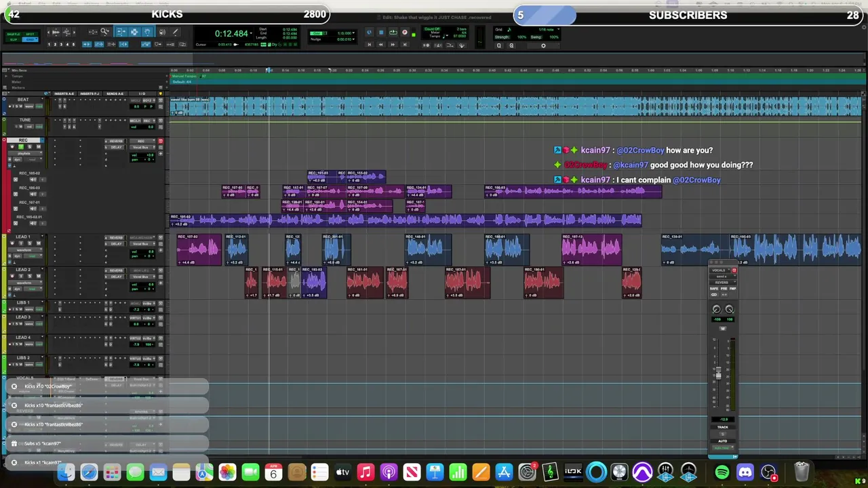Screen dimensions: 868x488
Task: Enable Shuffle edit mode
Action: point(14,34)
